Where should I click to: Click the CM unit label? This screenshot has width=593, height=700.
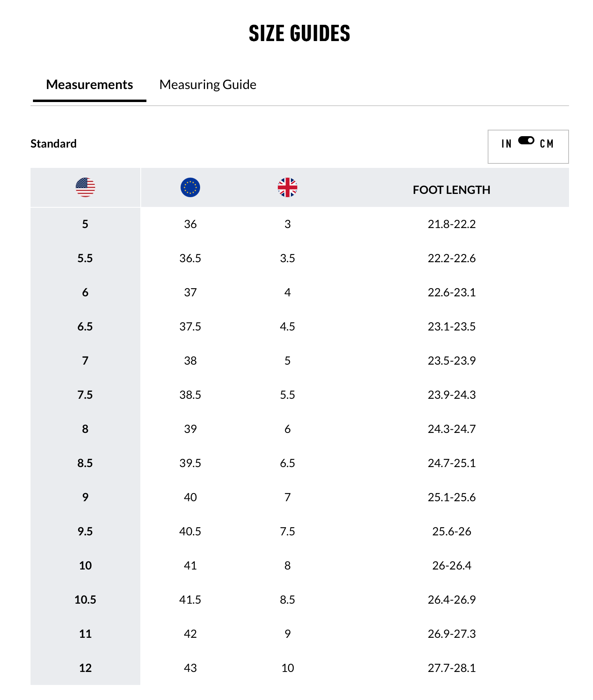click(547, 144)
